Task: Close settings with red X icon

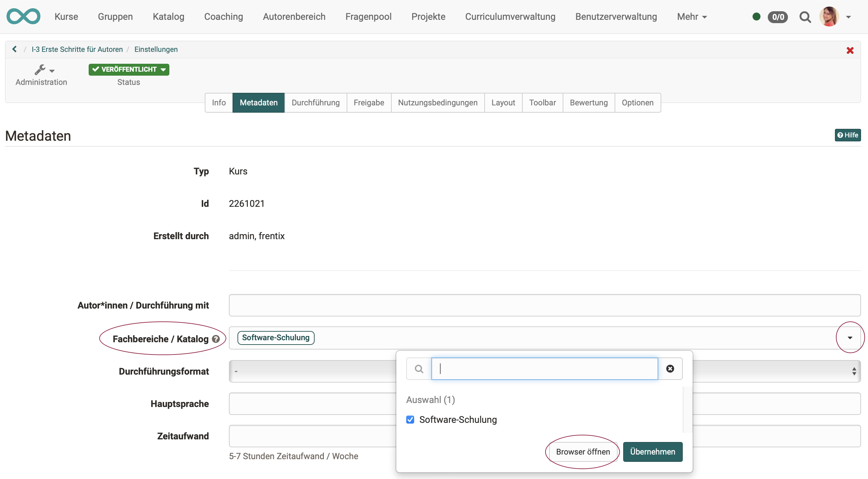Action: tap(850, 51)
